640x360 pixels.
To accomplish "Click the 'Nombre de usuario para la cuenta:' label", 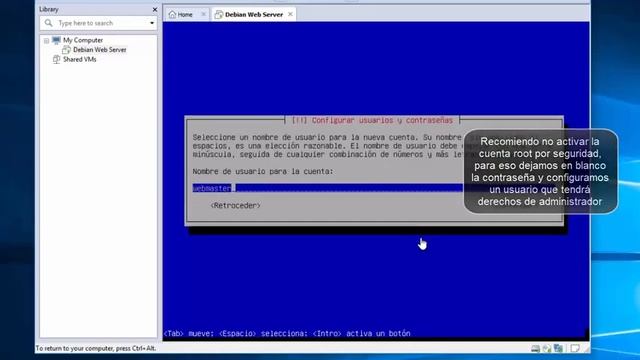I will click(x=263, y=171).
